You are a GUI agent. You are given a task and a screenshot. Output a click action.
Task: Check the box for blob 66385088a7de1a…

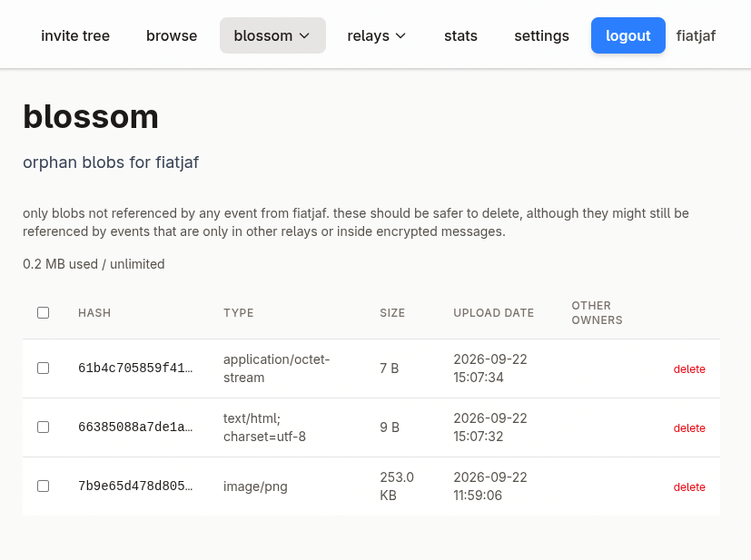tap(43, 427)
